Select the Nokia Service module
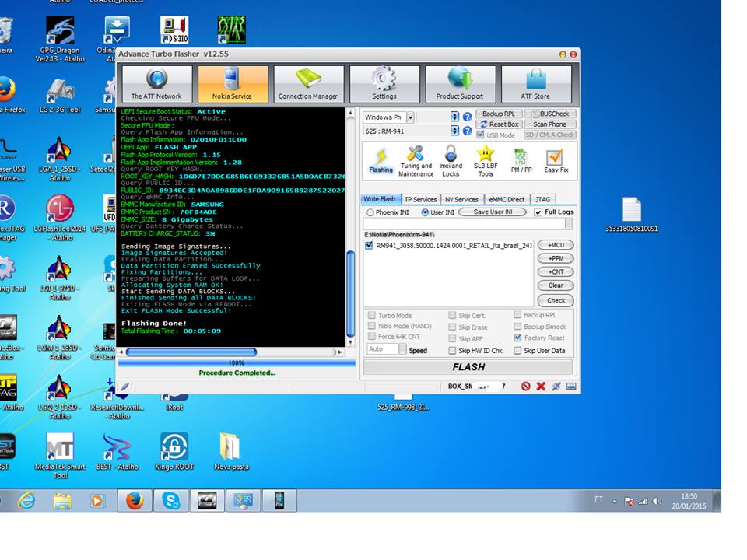This screenshot has height=560, width=747. coord(233,84)
